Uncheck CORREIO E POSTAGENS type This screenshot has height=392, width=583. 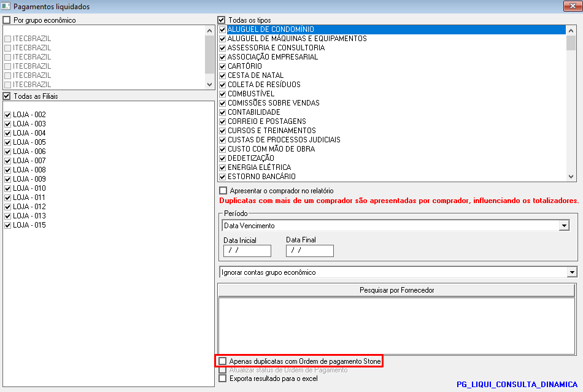[223, 121]
